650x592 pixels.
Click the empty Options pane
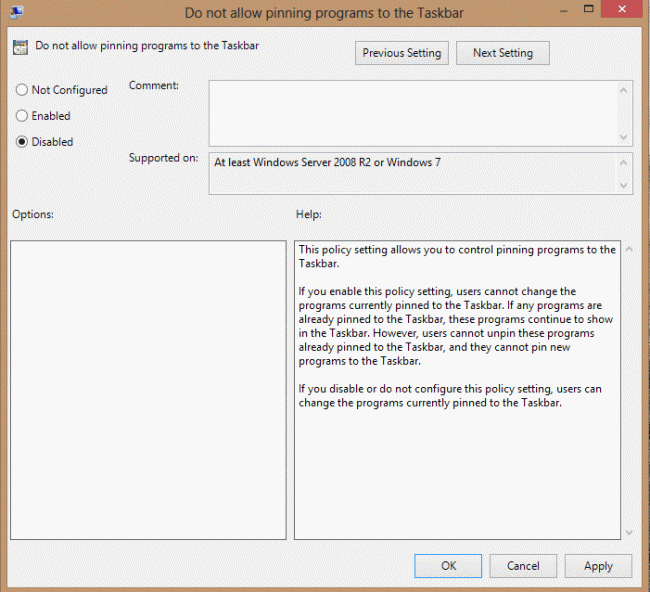coord(148,390)
